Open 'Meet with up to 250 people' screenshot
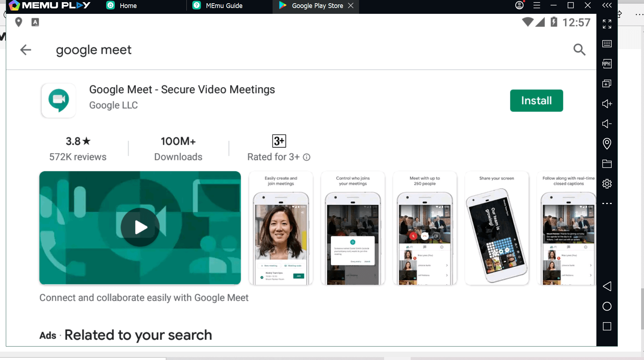The width and height of the screenshot is (644, 360). 425,228
